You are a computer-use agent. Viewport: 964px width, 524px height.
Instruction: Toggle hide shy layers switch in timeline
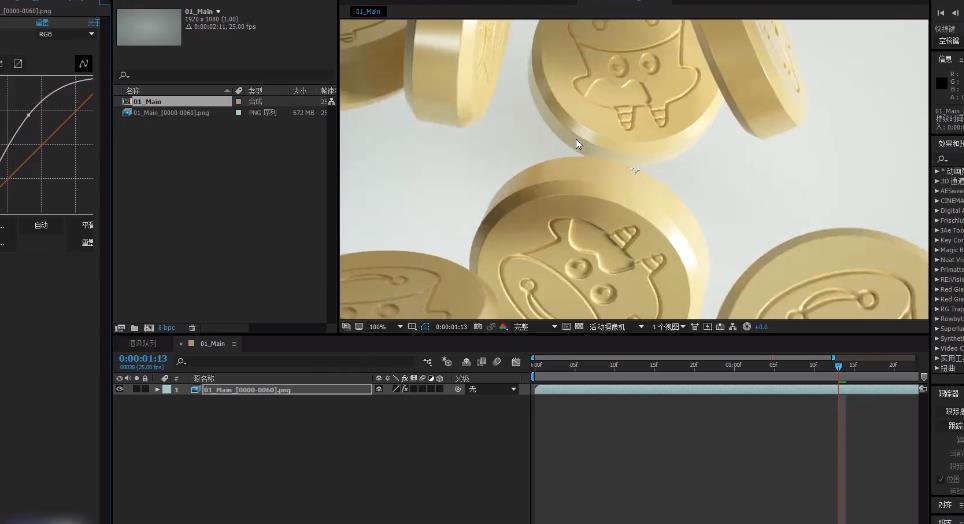click(x=467, y=362)
